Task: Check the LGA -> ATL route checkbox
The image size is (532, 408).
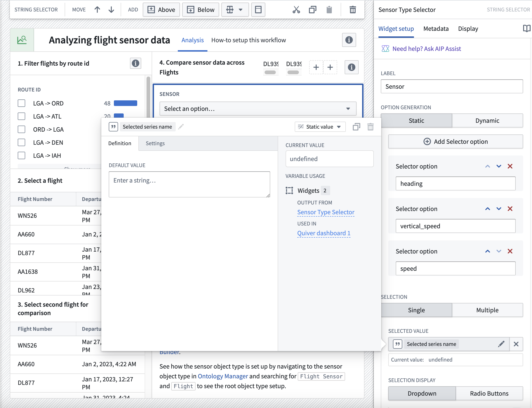Action: click(x=21, y=116)
